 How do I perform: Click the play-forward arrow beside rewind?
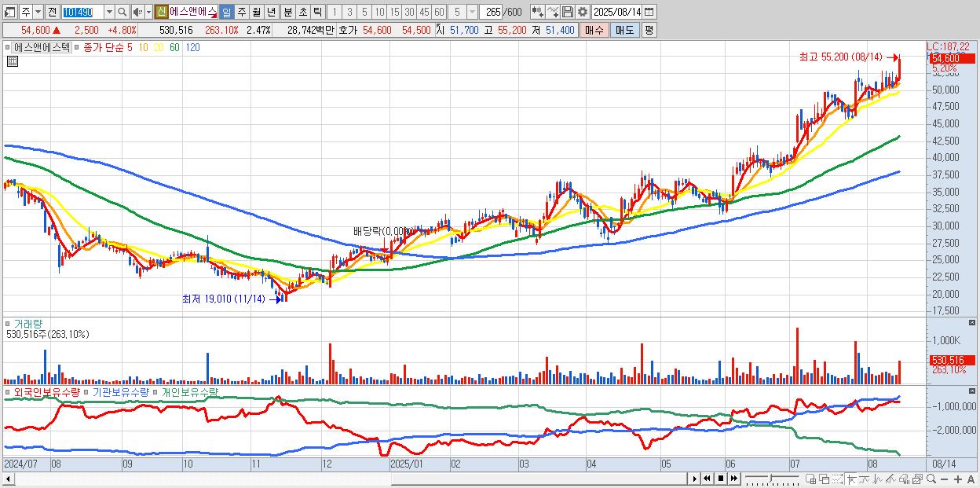point(694,479)
